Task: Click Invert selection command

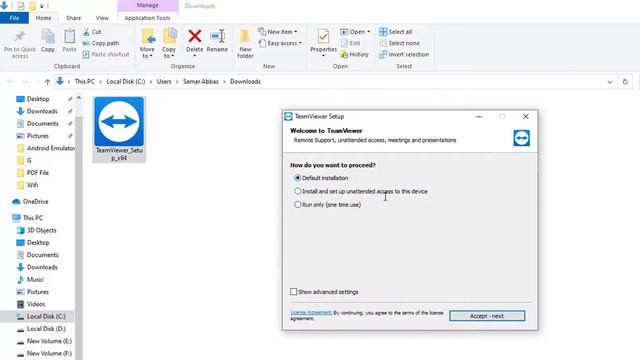Action: (404, 54)
